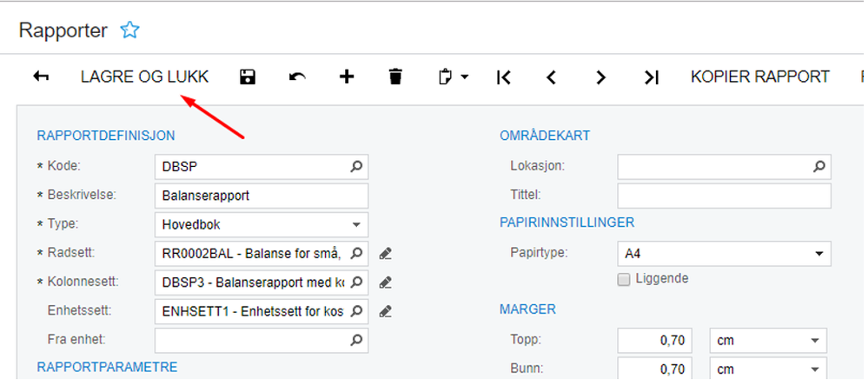Click the save disk icon
Viewport: 868px width, 386px height.
[248, 77]
